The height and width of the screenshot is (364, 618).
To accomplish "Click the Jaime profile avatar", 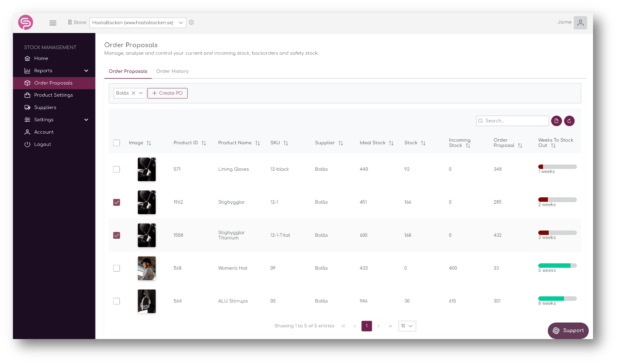I will pos(580,23).
